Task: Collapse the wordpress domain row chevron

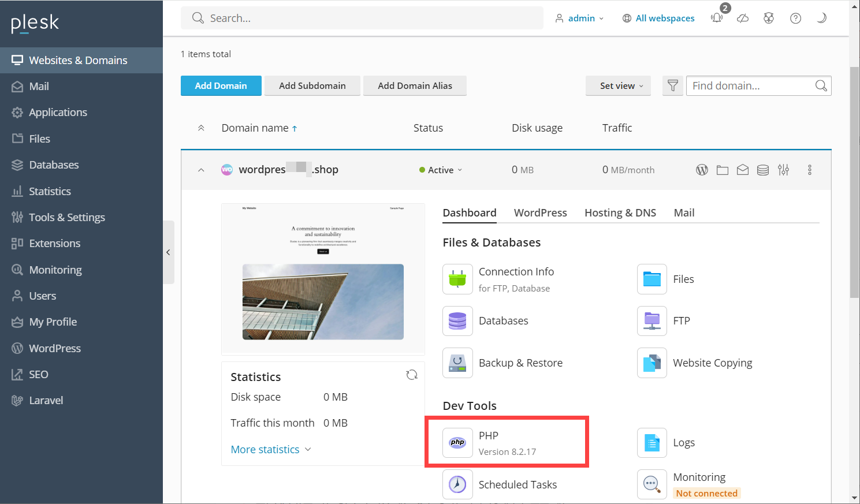Action: coord(201,170)
